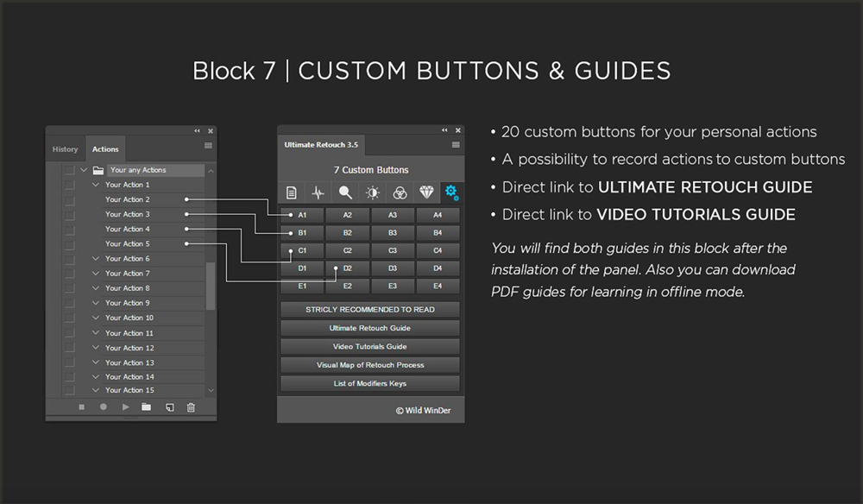This screenshot has width=863, height=504.
Task: Enable checkbox for Your Action 10
Action: (x=69, y=318)
